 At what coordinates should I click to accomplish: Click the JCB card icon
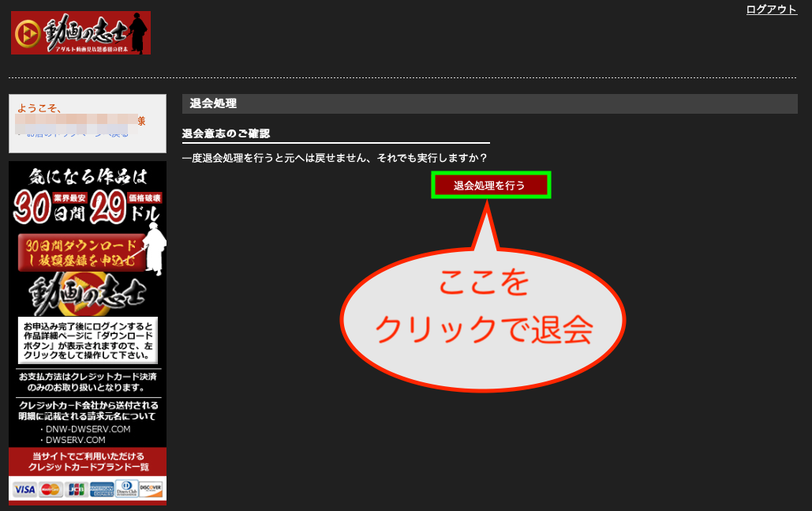[x=77, y=490]
